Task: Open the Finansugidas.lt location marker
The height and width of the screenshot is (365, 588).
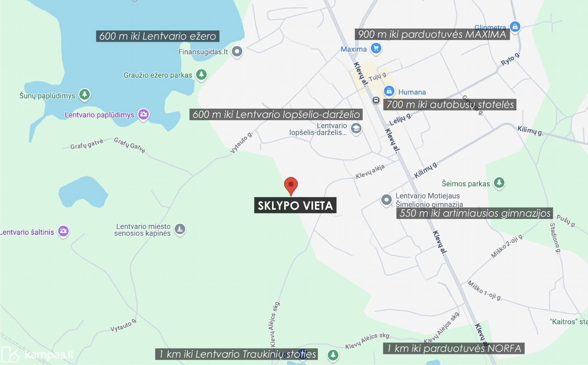Action: click(x=237, y=51)
